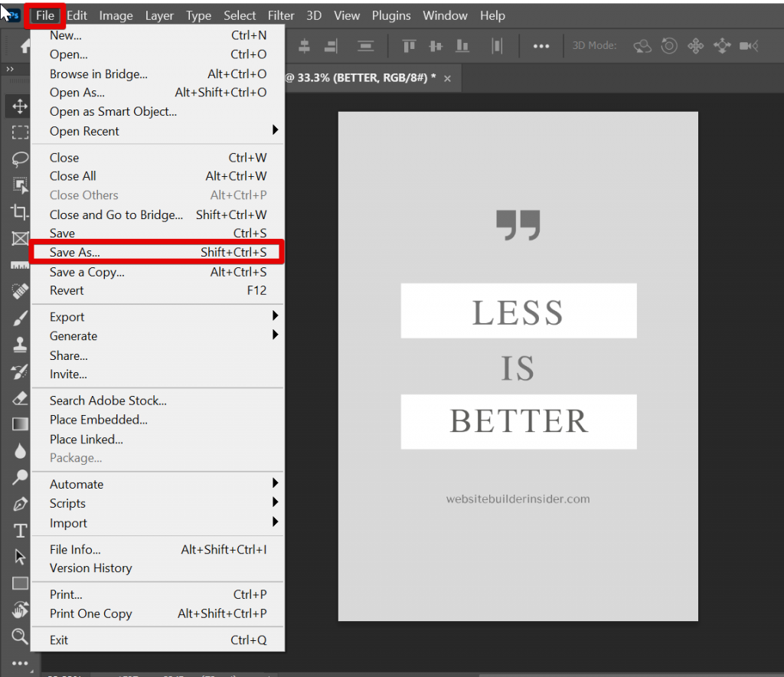784x677 pixels.
Task: Select the Crop tool
Action: (x=20, y=212)
